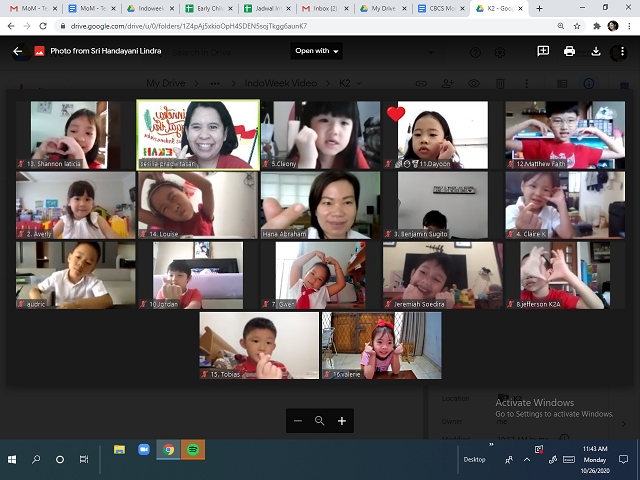Viewport: 640px width, 480px height.
Task: Click the magnifier reset zoom icon
Action: [320, 421]
